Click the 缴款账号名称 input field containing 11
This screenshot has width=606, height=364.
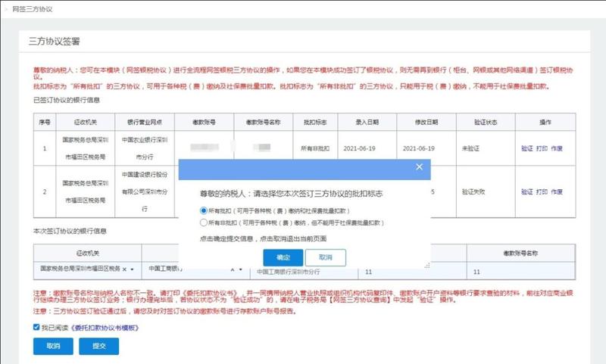(523, 271)
